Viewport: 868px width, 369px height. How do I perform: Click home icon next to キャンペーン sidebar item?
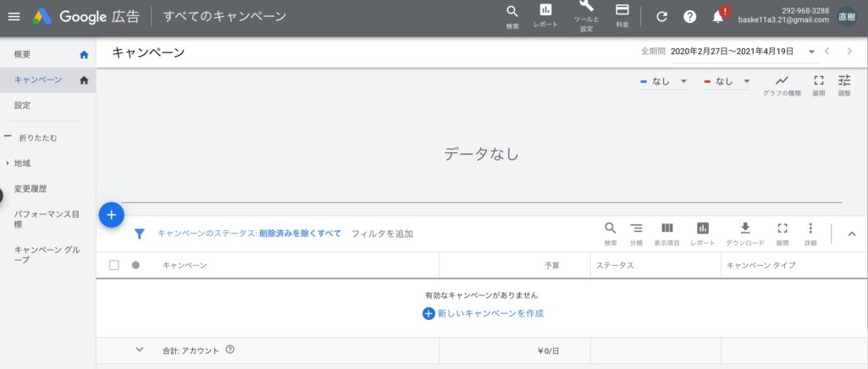(x=84, y=80)
